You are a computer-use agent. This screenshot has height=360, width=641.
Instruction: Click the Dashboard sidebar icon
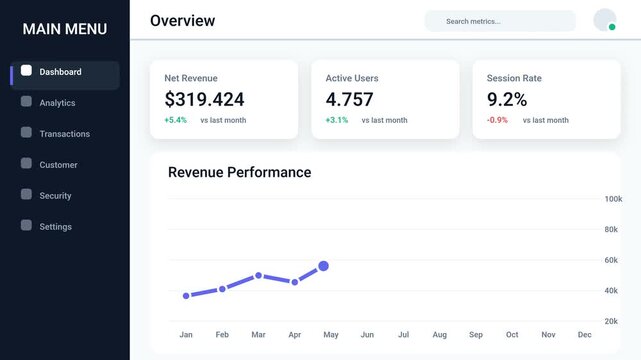(26, 70)
